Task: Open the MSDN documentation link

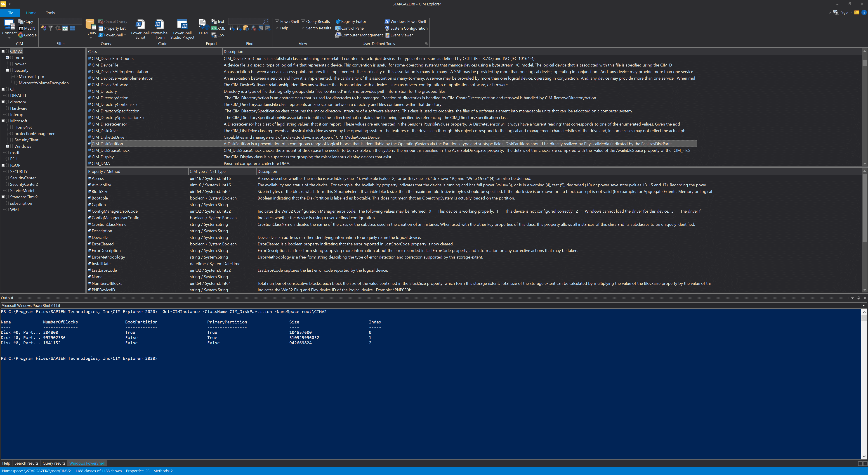Action: pyautogui.click(x=27, y=28)
